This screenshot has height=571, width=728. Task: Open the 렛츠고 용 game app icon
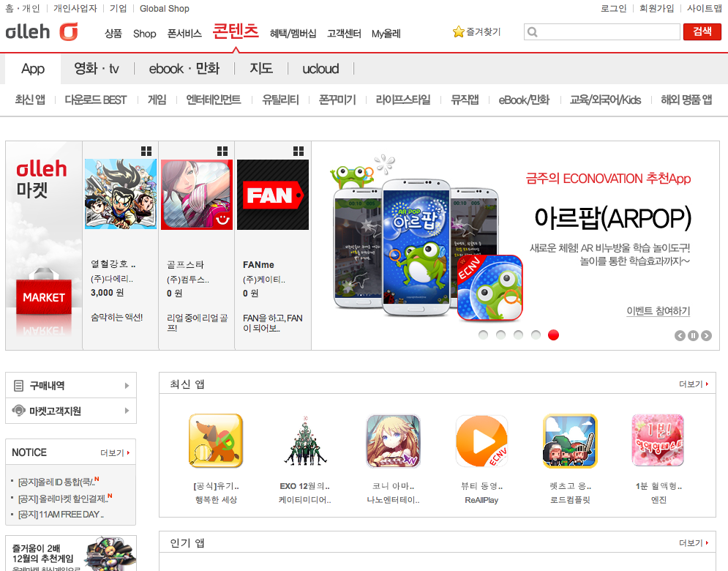pos(570,441)
